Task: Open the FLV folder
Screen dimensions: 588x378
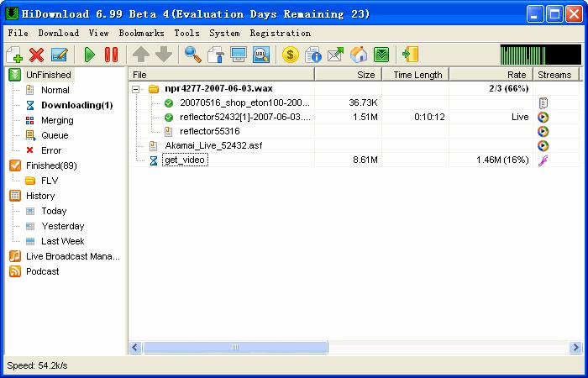Action: tap(50, 181)
